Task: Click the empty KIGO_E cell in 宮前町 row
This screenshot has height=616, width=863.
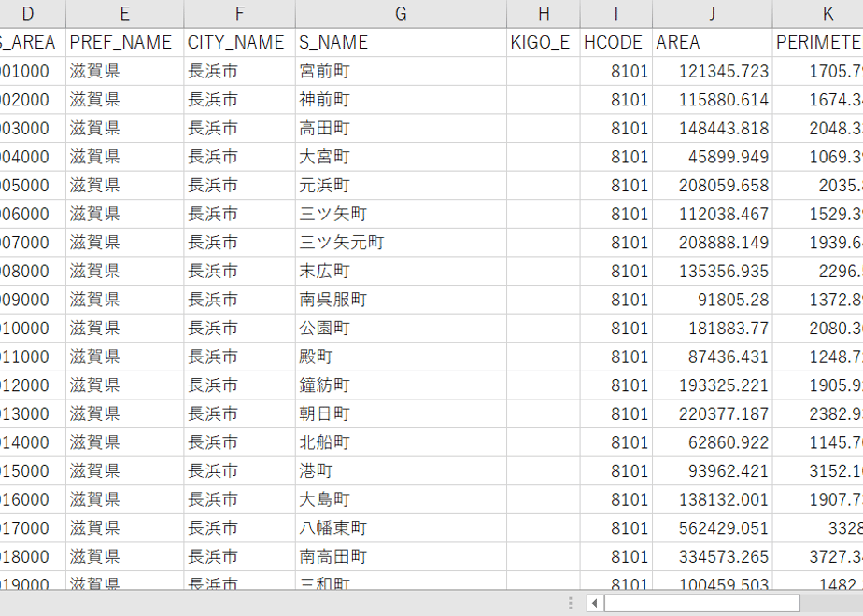Action: [544, 71]
